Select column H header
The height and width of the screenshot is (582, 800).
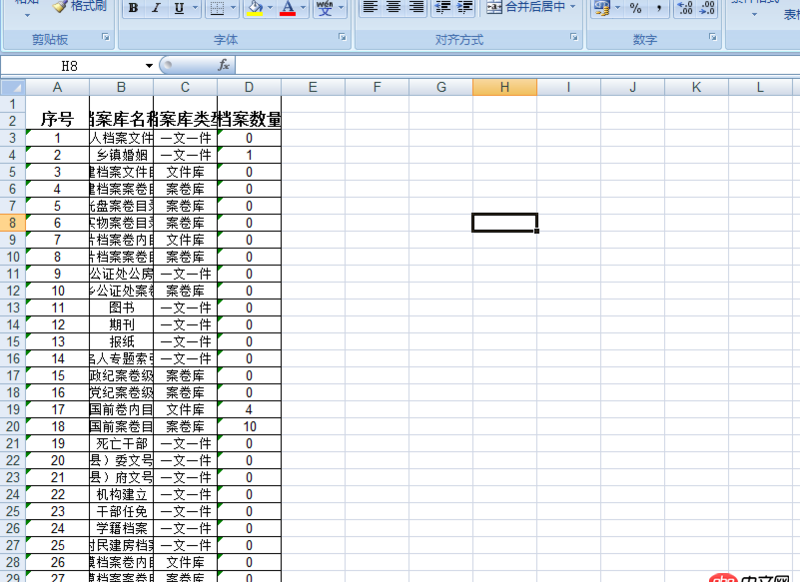(505, 87)
